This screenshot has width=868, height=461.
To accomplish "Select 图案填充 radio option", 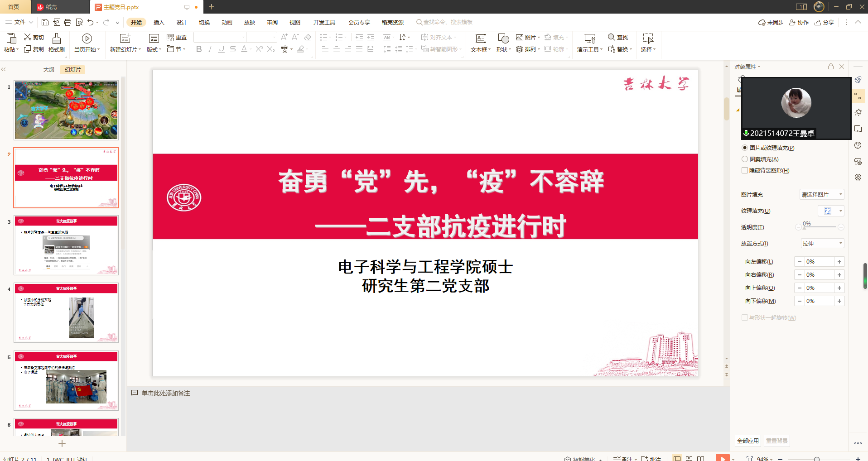I will point(744,159).
